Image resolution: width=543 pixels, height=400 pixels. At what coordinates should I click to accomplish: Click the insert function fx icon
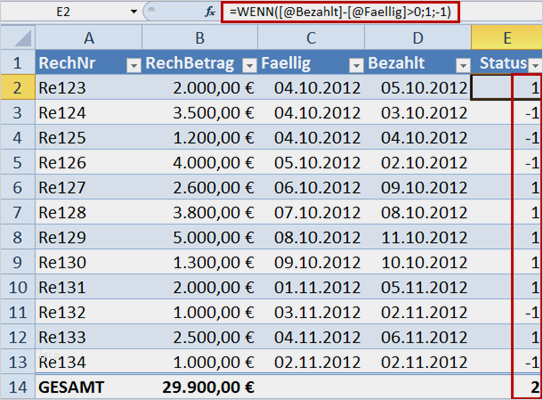pos(210,12)
